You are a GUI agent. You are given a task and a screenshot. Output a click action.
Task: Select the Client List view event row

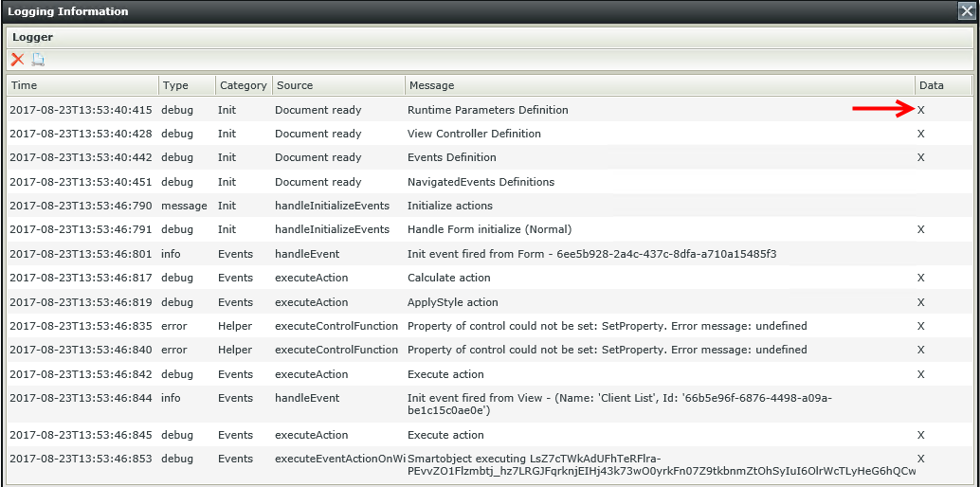[x=619, y=405]
